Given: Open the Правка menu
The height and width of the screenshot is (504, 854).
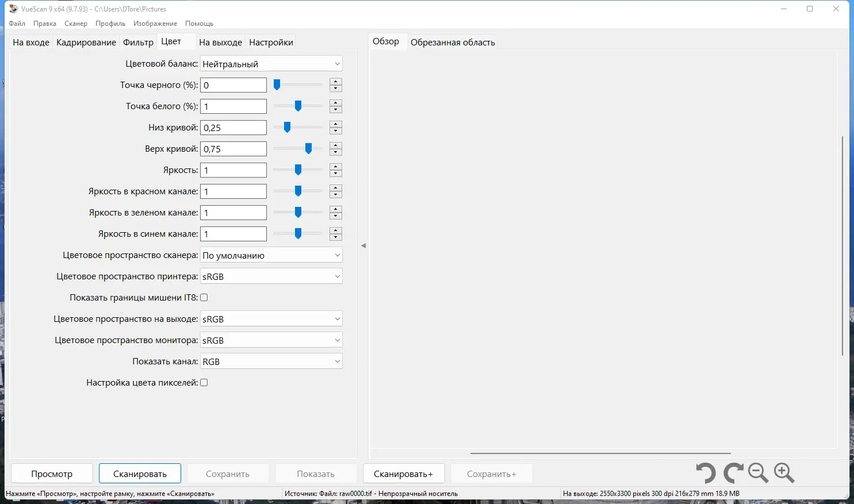Looking at the screenshot, I should point(45,24).
